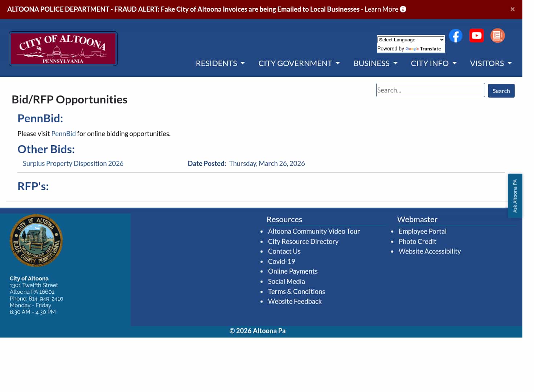Viewport: 534px width, 392px height.
Task: Open City Resource Directory link
Action: tap(303, 241)
